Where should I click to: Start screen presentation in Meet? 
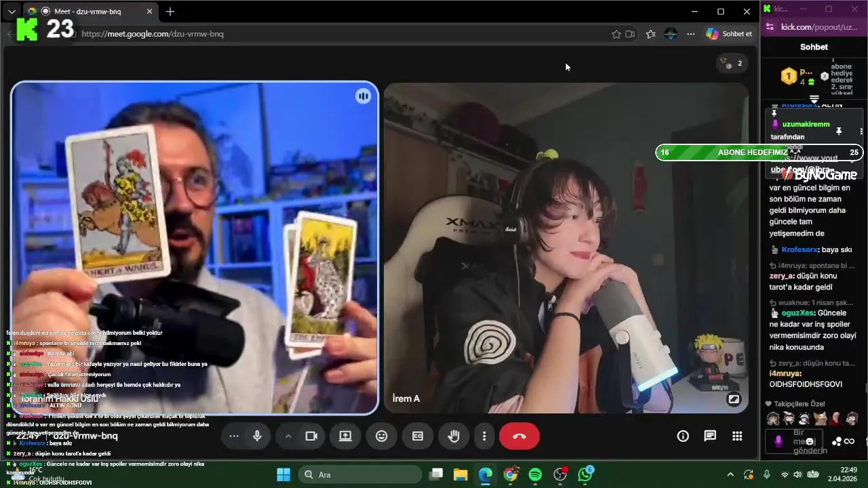345,436
